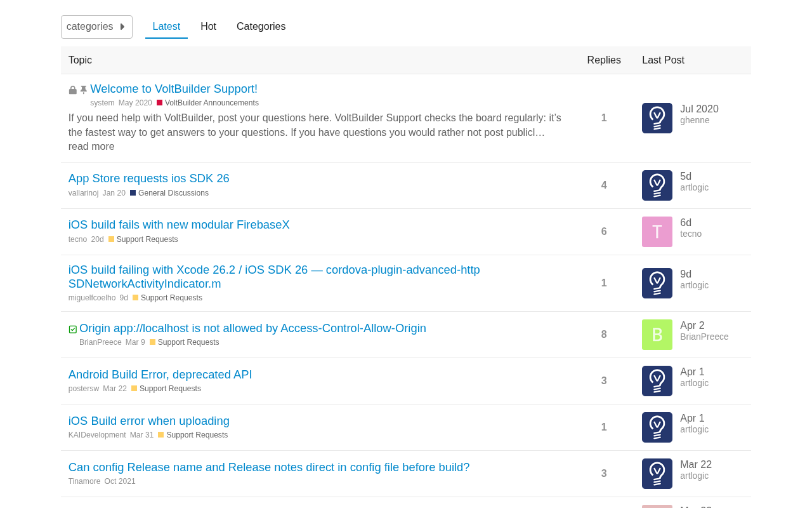Viewport: 812px width, 508px height.
Task: Click the Jul 2020 last post date
Action: coord(699,109)
